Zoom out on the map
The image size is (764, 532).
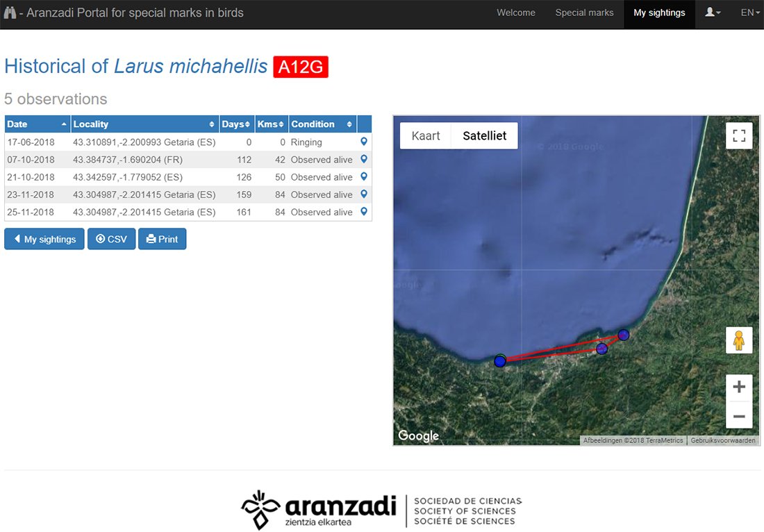click(x=739, y=416)
